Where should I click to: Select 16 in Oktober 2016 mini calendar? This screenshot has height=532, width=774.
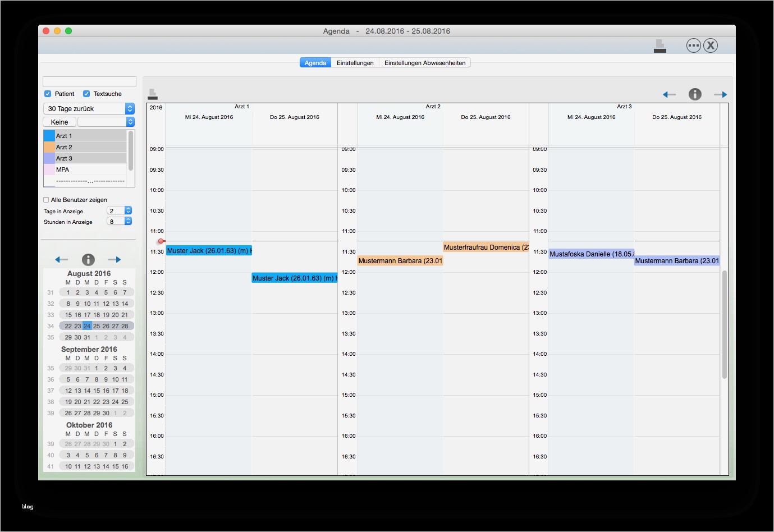click(x=125, y=466)
